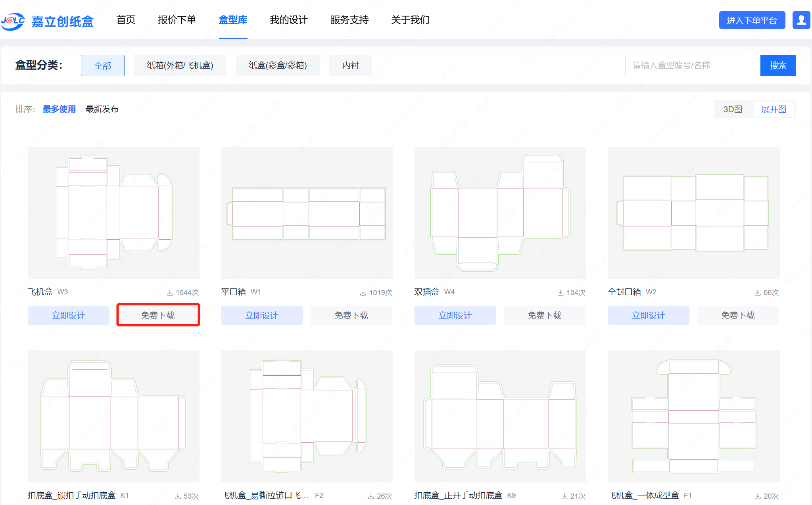Screen dimensions: 812x505
Task: Open 报价下单 navigation item
Action: point(177,20)
